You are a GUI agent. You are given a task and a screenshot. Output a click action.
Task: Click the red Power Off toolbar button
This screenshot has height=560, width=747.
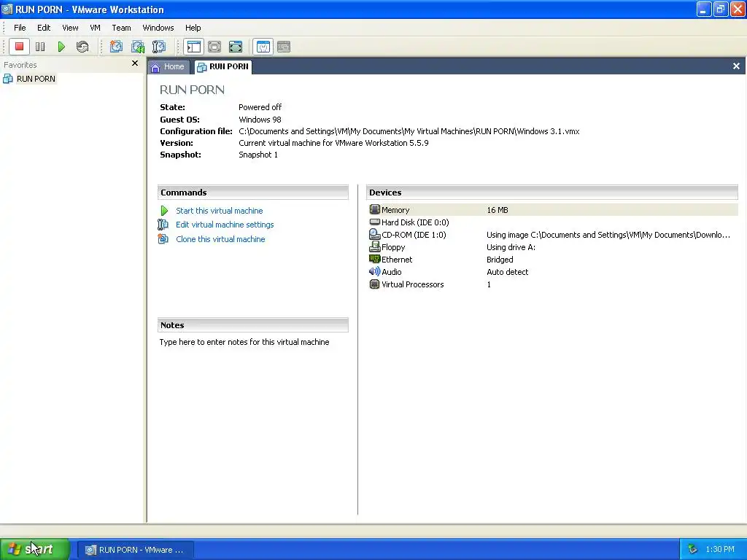pos(19,47)
